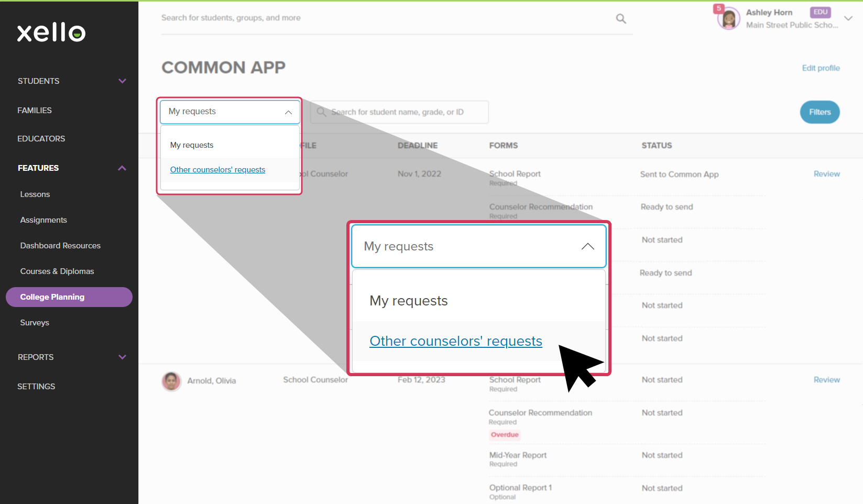
Task: Open the Edit profile link
Action: click(x=820, y=68)
